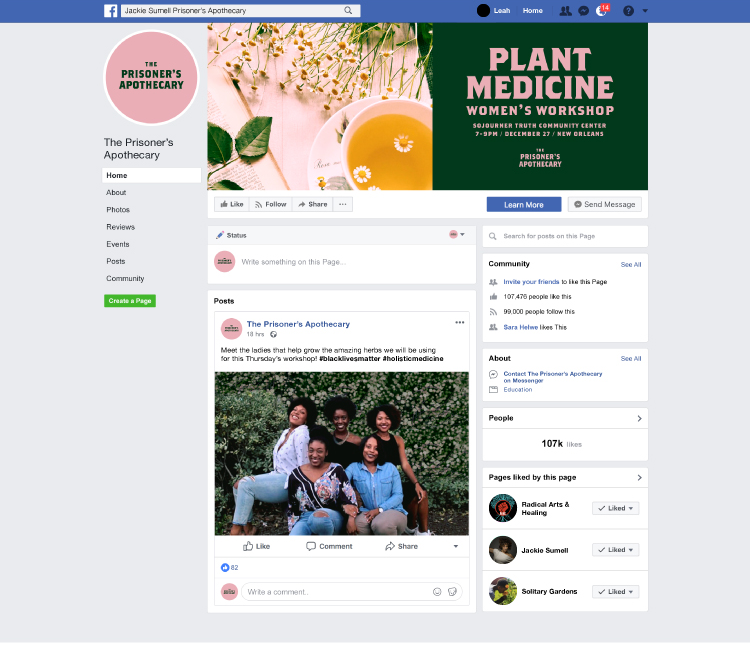The height and width of the screenshot is (645, 750).
Task: Click the Send Message button
Action: pyautogui.click(x=605, y=204)
